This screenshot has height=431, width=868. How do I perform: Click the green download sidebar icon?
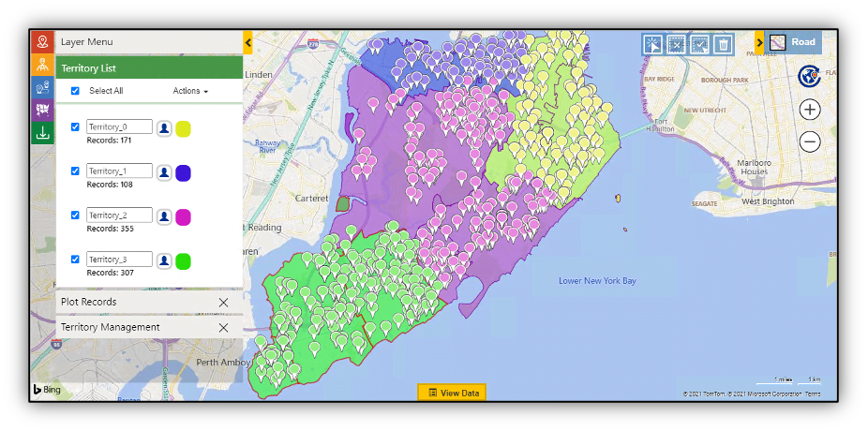coord(42,132)
